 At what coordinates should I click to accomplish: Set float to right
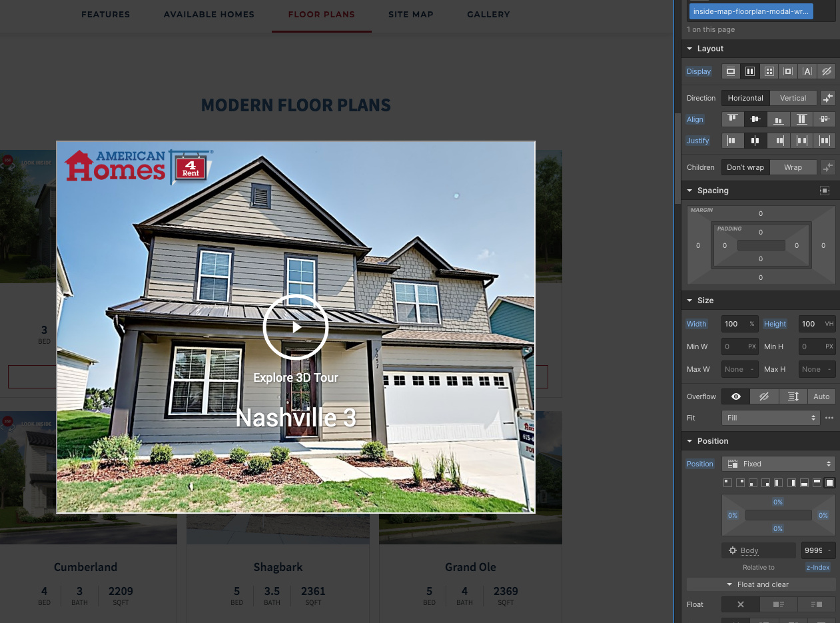(817, 604)
